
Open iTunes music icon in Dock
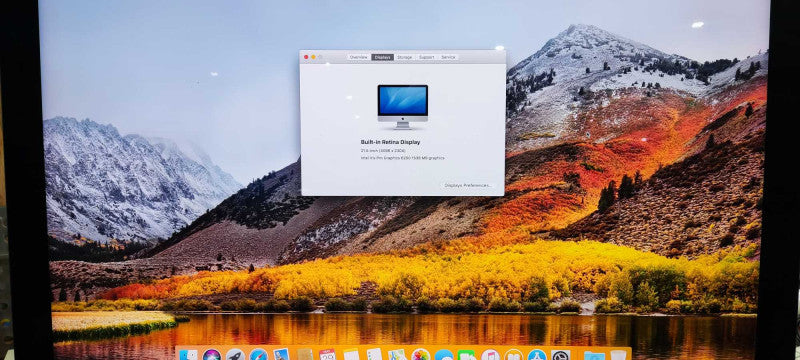[490, 355]
